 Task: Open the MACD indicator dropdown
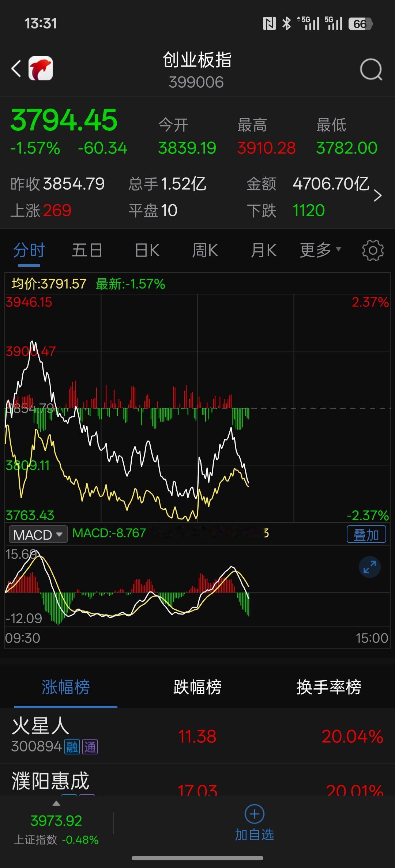38,535
